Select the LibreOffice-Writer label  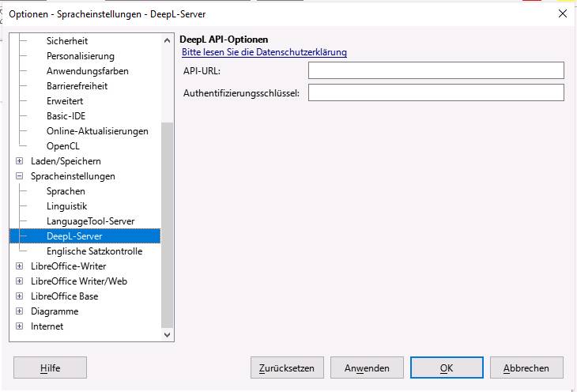[x=69, y=266]
